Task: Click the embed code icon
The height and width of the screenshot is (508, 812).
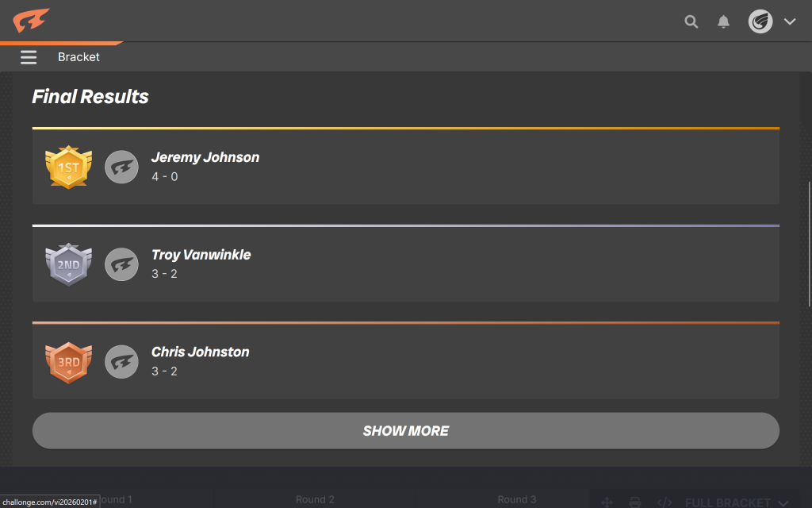Action: pyautogui.click(x=665, y=502)
